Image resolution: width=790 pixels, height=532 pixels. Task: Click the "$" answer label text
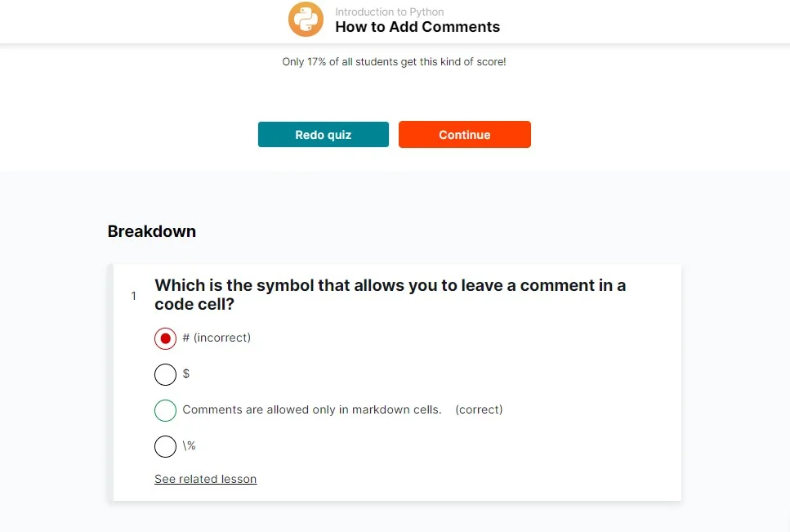click(186, 373)
